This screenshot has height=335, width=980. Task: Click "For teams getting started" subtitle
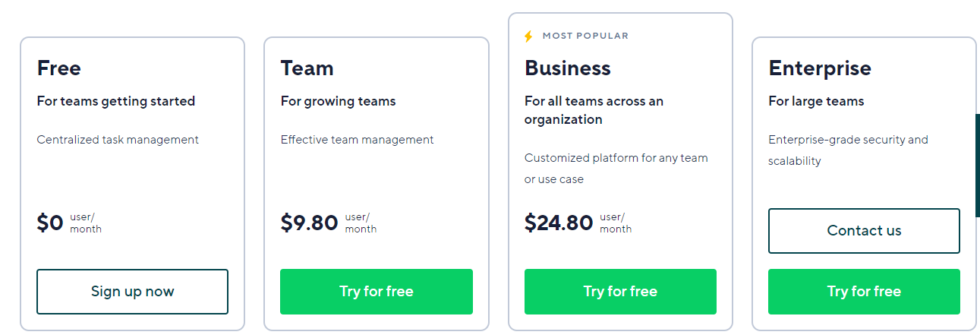[x=116, y=101]
